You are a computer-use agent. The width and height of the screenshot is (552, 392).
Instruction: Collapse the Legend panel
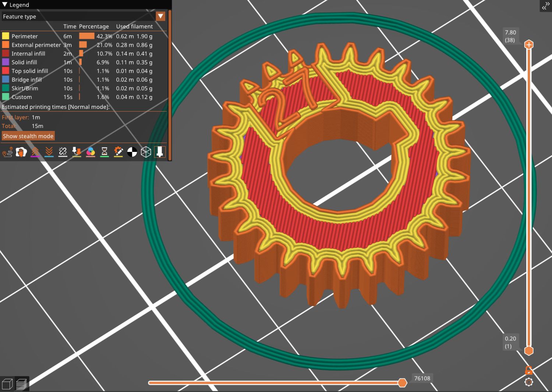pyautogui.click(x=4, y=5)
